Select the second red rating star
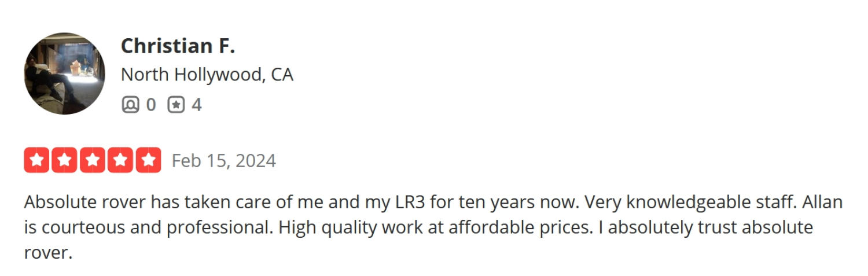The image size is (868, 276). click(65, 160)
